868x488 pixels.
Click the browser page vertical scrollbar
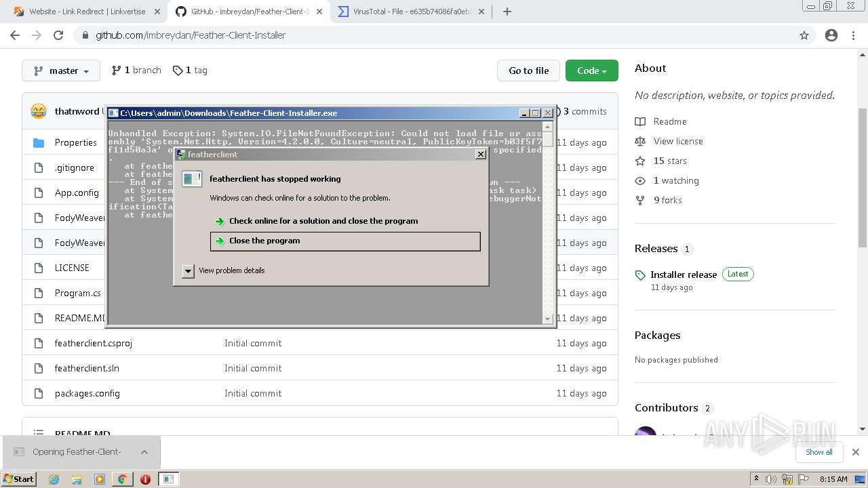coord(863,178)
